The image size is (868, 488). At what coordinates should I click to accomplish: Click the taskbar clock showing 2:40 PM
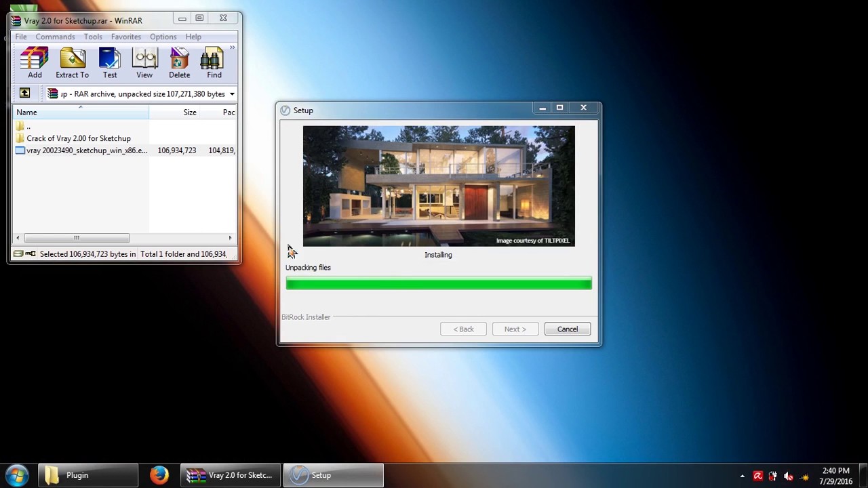point(835,476)
